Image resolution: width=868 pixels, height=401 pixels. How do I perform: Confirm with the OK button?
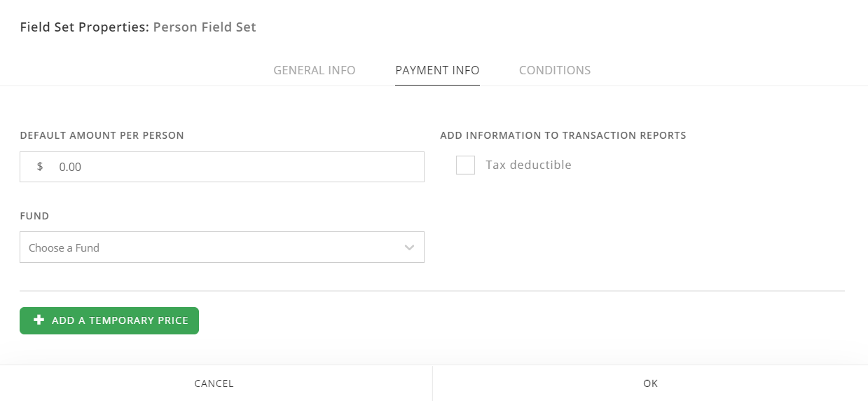(650, 383)
